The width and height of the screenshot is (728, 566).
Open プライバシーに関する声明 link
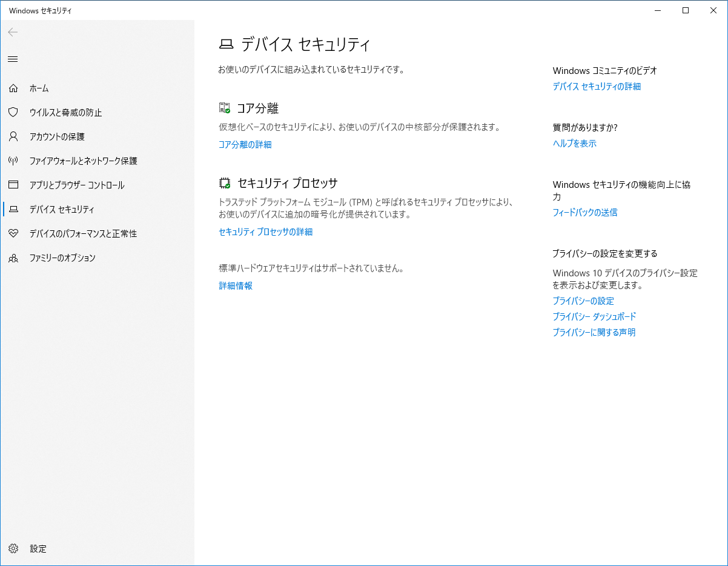pos(594,333)
